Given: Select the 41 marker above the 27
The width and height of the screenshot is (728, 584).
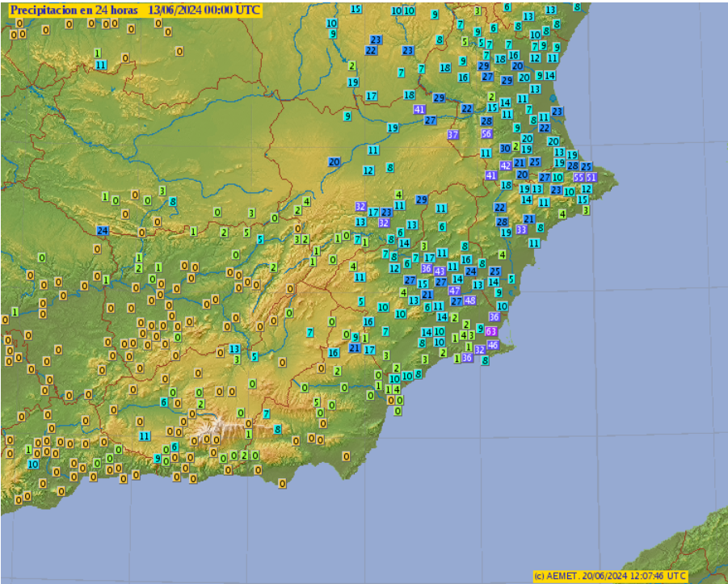Looking at the screenshot, I should tap(419, 109).
